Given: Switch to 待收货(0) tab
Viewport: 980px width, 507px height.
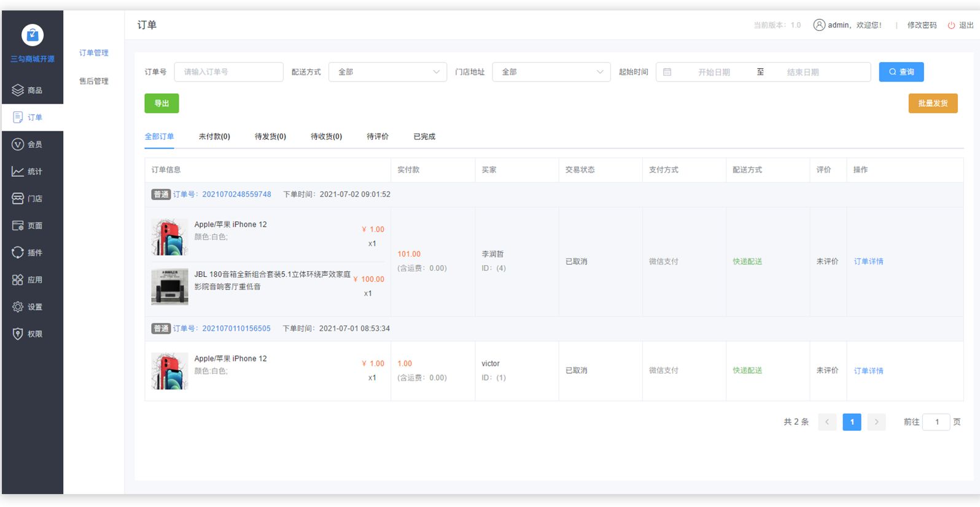Looking at the screenshot, I should (x=326, y=136).
